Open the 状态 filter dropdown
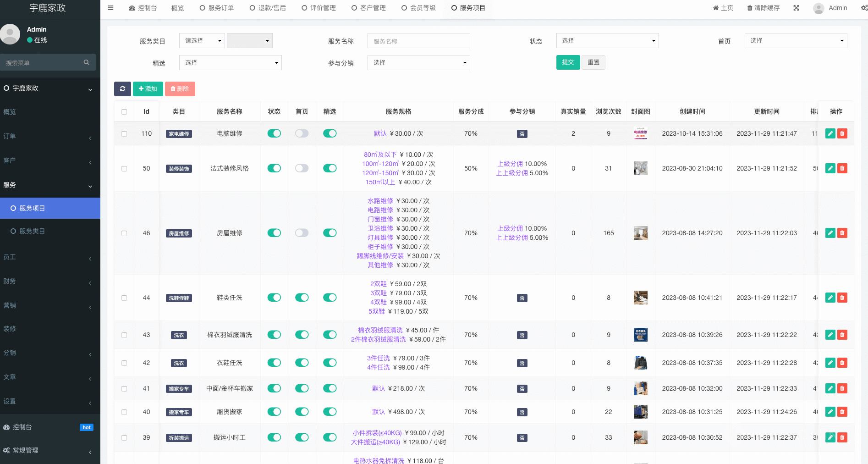 coord(607,41)
